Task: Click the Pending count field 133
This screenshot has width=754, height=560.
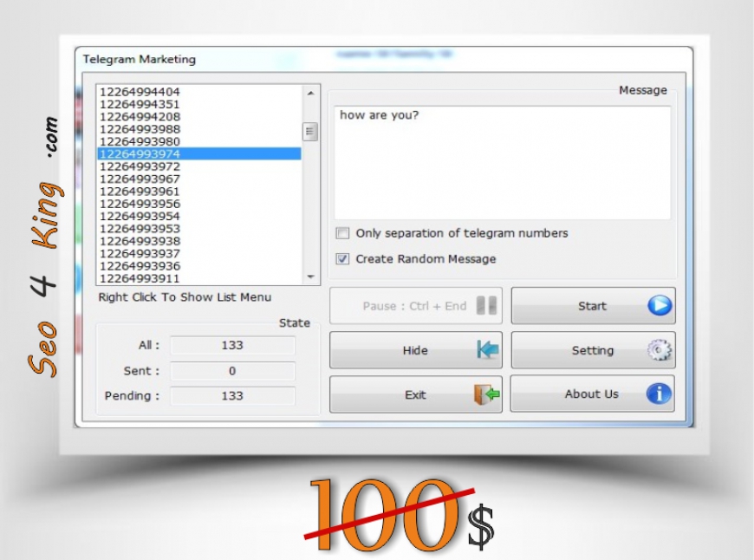Action: (x=232, y=396)
